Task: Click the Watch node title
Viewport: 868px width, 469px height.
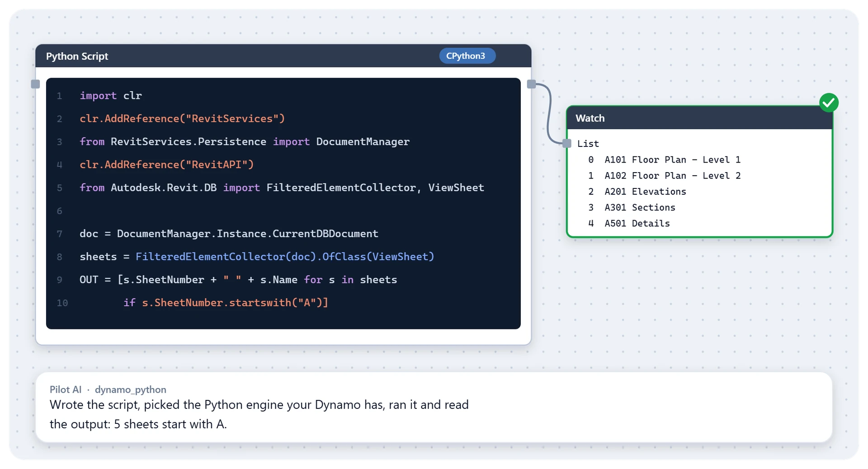Action: 590,118
